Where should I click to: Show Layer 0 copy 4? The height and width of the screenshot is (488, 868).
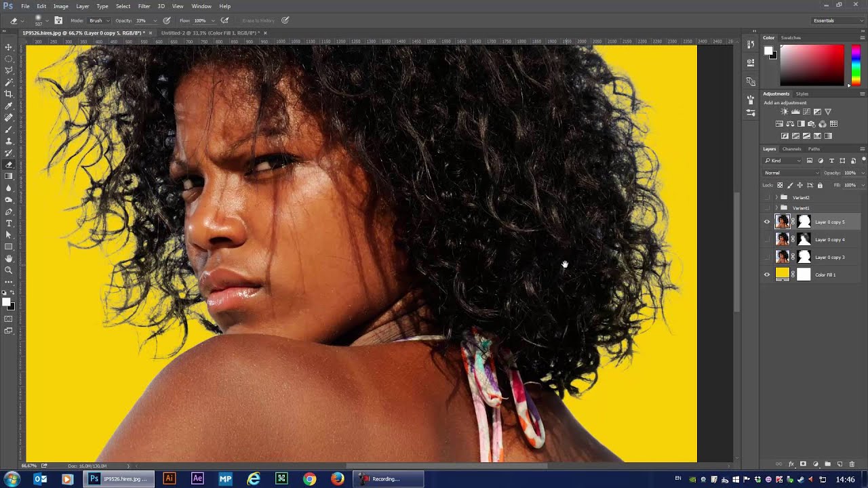pos(767,239)
